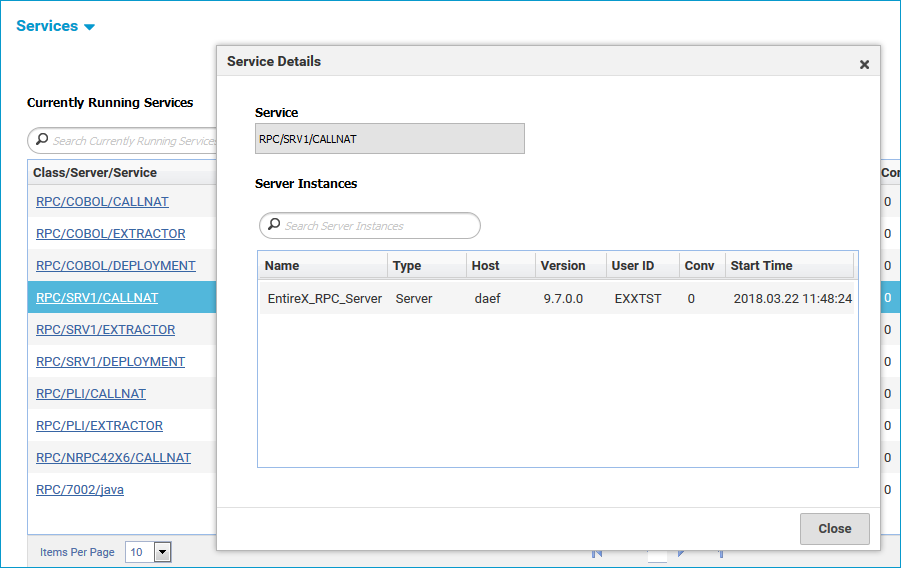Click the host value daef
Screen dimensions: 901x568
[x=487, y=299]
